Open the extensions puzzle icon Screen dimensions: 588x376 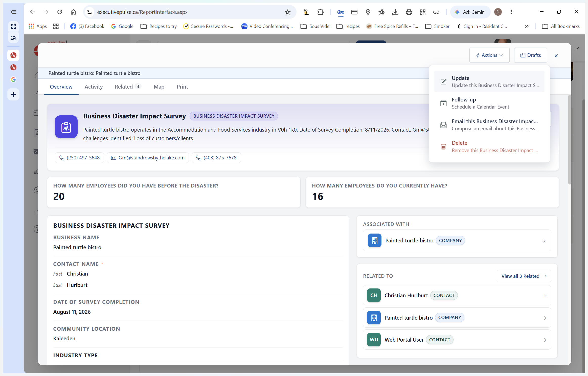pos(320,12)
